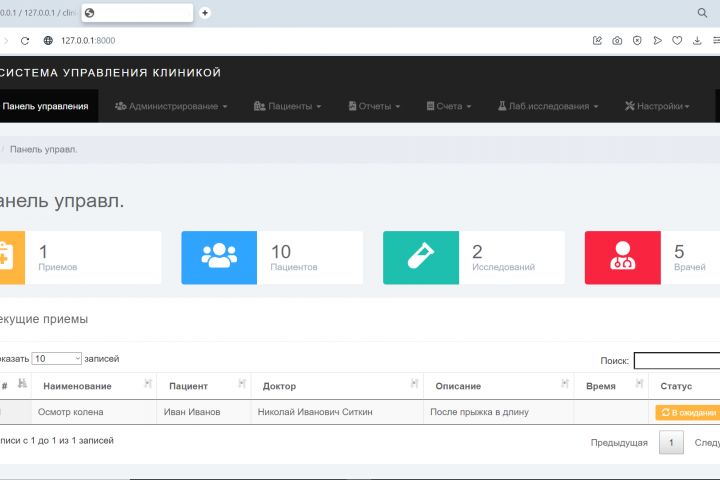Open the Счета dropdown menu
Screen dimensions: 720x480
[449, 106]
